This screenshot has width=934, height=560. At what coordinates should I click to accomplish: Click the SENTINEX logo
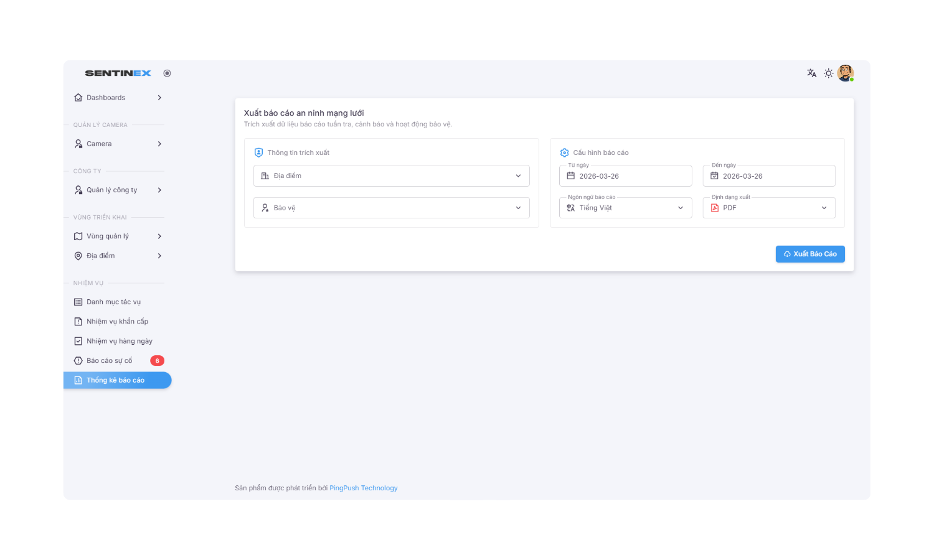(x=118, y=73)
